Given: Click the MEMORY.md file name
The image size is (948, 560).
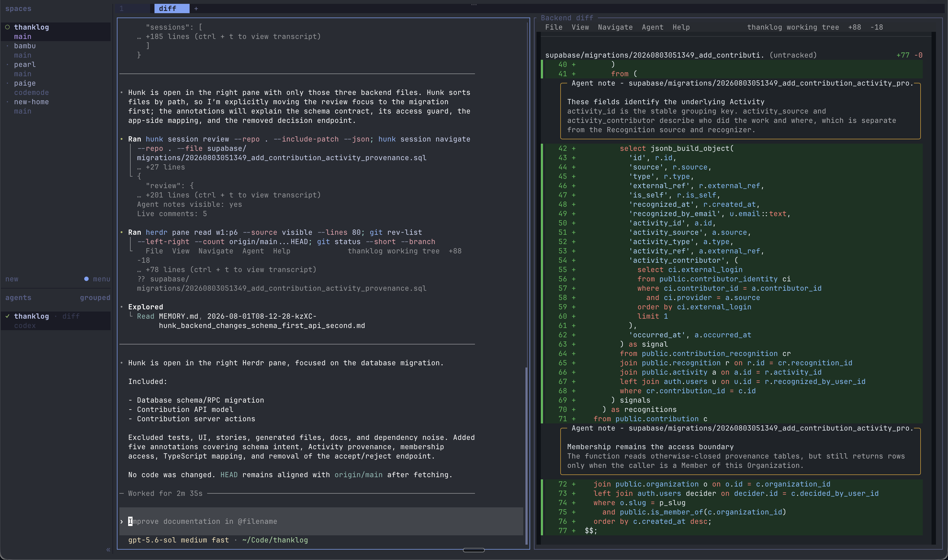Looking at the screenshot, I should click(178, 316).
